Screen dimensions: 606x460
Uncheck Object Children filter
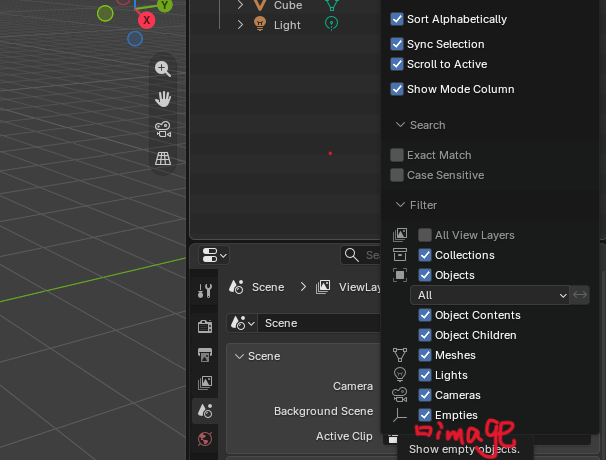click(425, 335)
